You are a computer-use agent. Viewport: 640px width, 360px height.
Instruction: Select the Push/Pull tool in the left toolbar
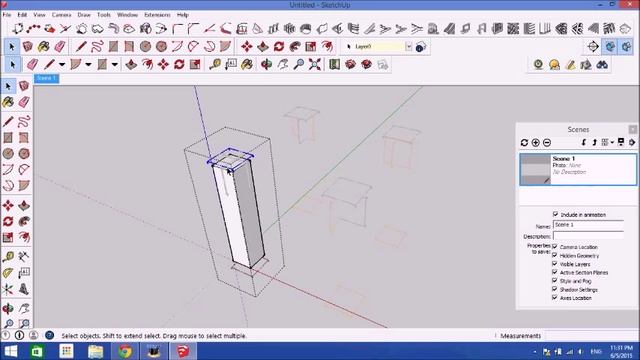(x=24, y=205)
